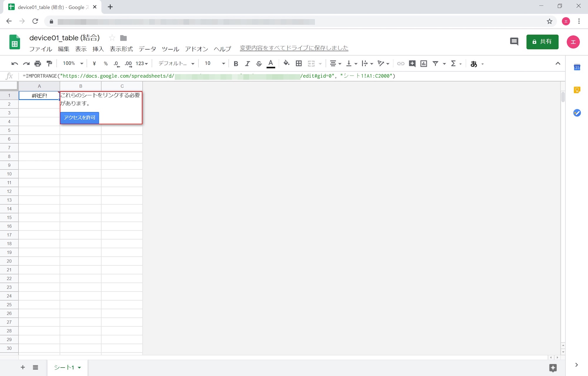
Task: Open the データ menu
Action: 147,49
